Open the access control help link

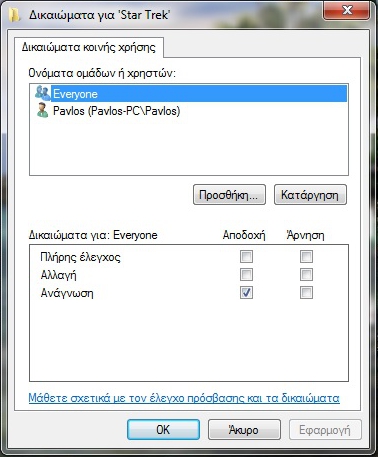pos(184,398)
